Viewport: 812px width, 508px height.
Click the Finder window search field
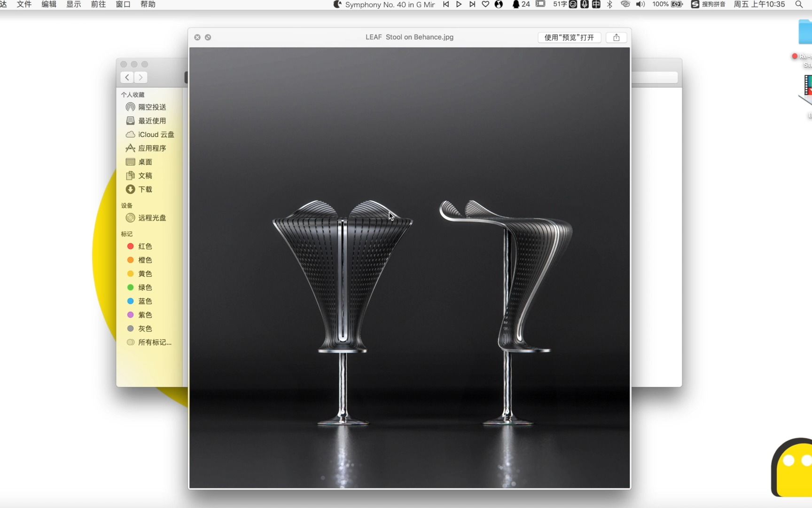click(x=654, y=77)
